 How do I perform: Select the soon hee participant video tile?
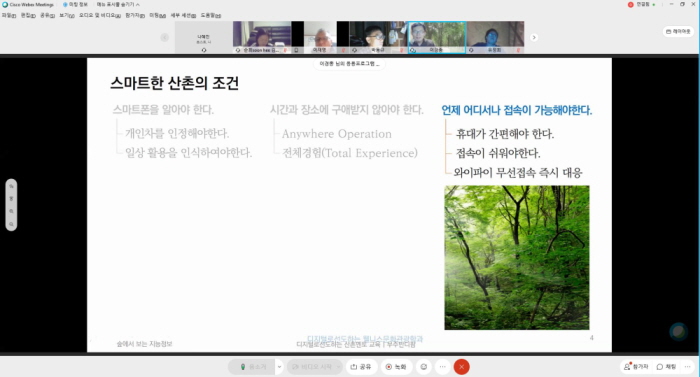262,38
